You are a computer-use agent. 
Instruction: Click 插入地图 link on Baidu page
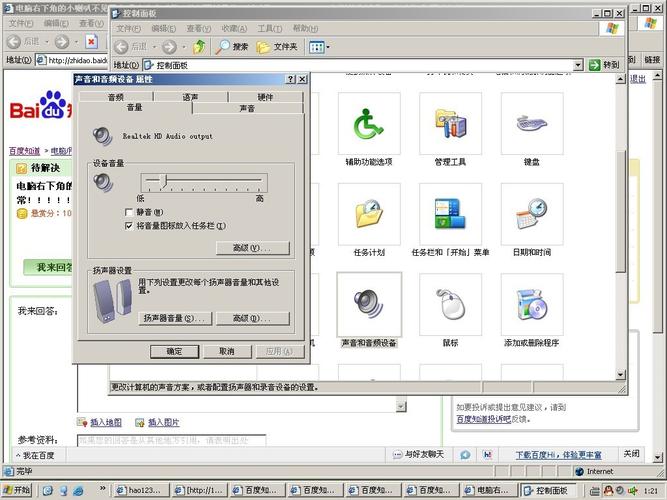pyautogui.click(x=106, y=422)
